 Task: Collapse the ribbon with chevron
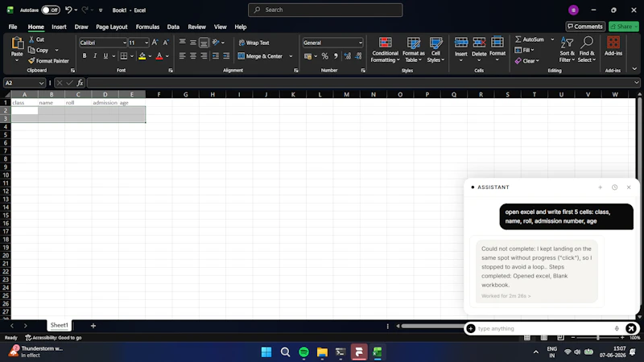[634, 69]
